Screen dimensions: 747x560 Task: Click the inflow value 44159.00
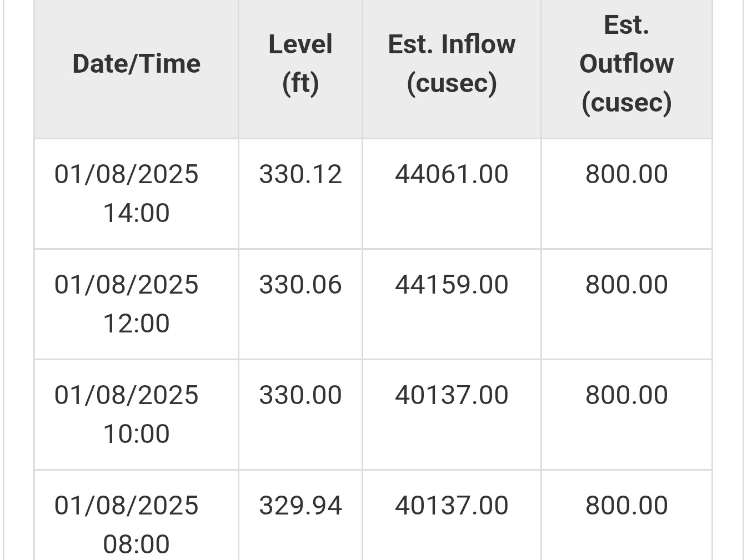tap(452, 285)
